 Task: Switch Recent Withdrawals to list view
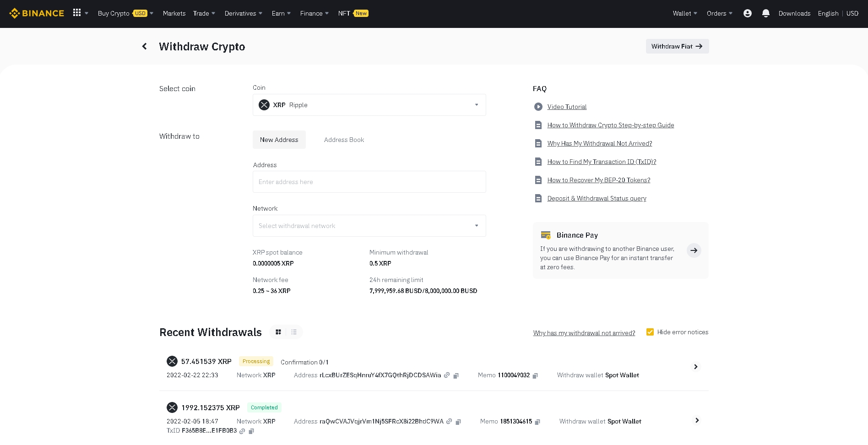coord(294,332)
